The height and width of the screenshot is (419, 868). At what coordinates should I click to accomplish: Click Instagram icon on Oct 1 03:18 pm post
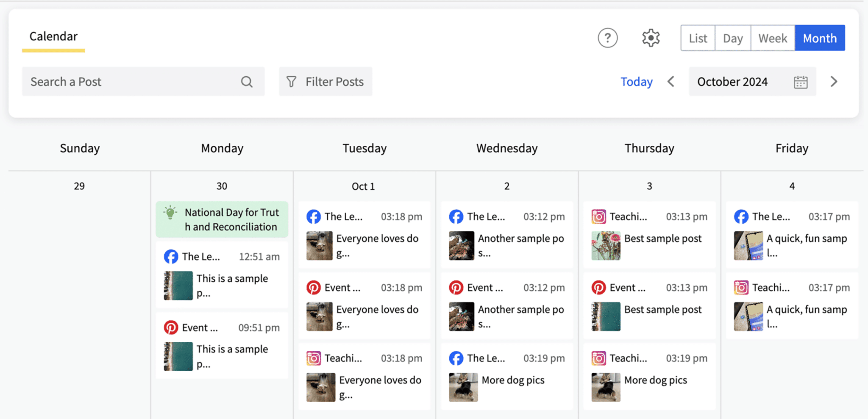click(314, 358)
